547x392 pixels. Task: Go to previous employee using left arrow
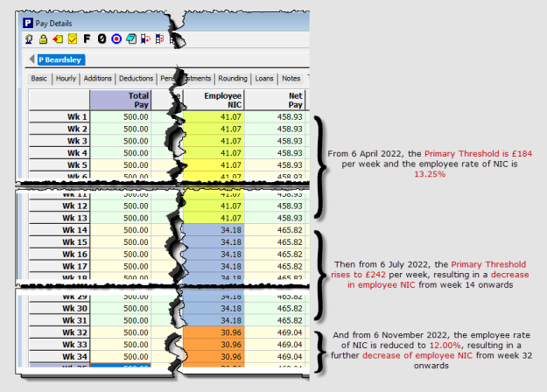[33, 59]
